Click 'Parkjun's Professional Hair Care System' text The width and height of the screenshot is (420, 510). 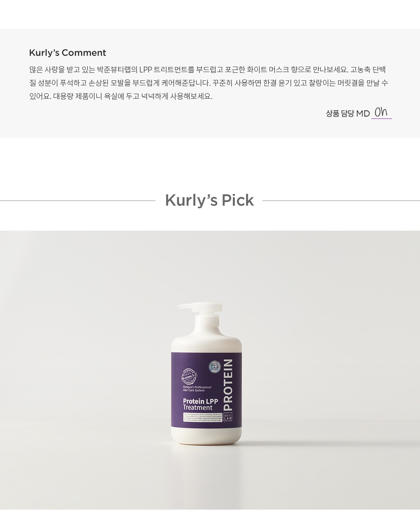[x=197, y=389]
